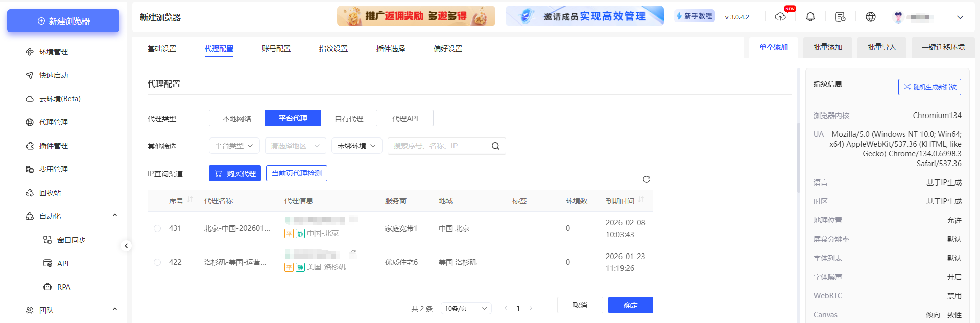
Task: Go to the previous page arrow
Action: pos(506,308)
